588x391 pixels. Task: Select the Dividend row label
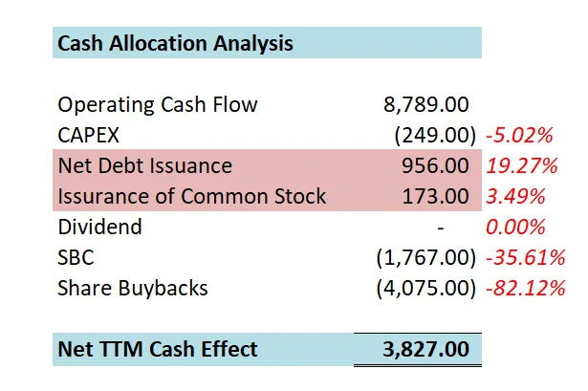click(x=99, y=227)
